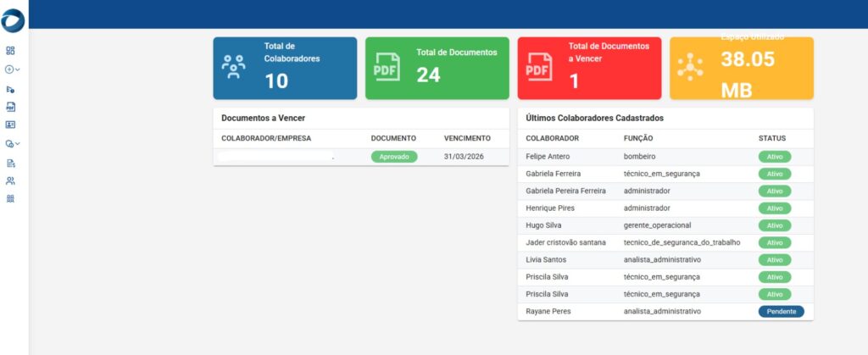The height and width of the screenshot is (355, 868).
Task: Expand the chevron beside the plus icon
Action: click(18, 69)
